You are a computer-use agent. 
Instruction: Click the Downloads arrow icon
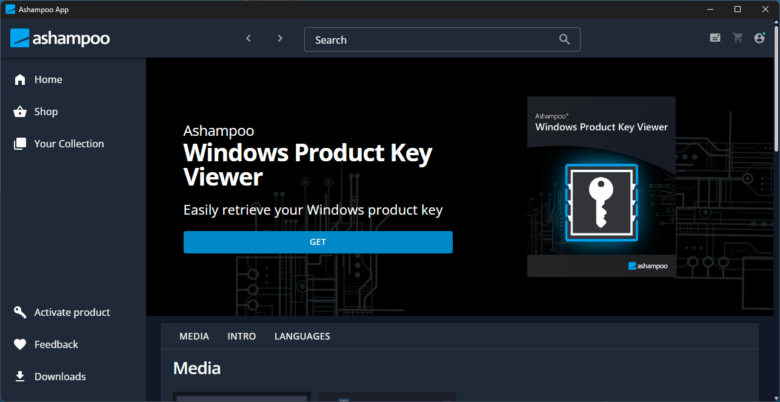(x=20, y=376)
